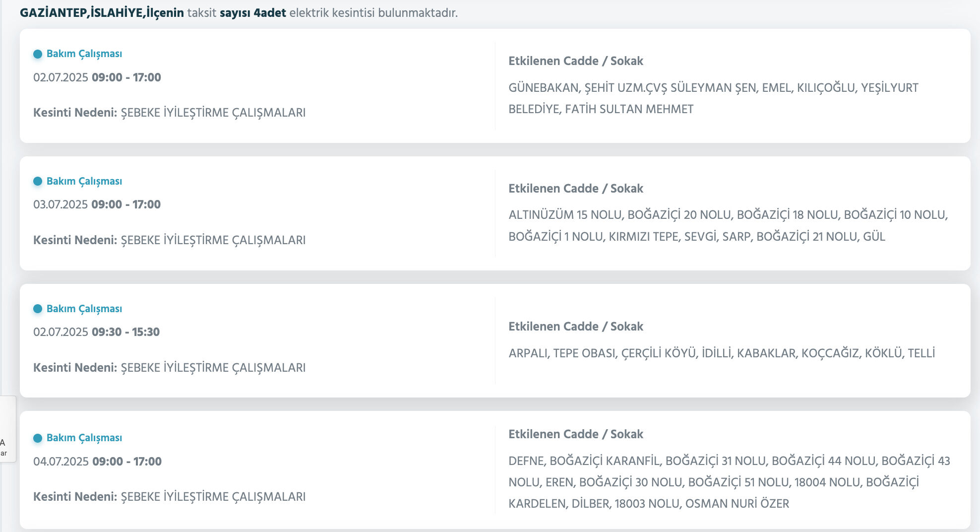Click the status dot next to the 04.07.2025 maintenance entry
The height and width of the screenshot is (532, 980).
pyautogui.click(x=37, y=438)
